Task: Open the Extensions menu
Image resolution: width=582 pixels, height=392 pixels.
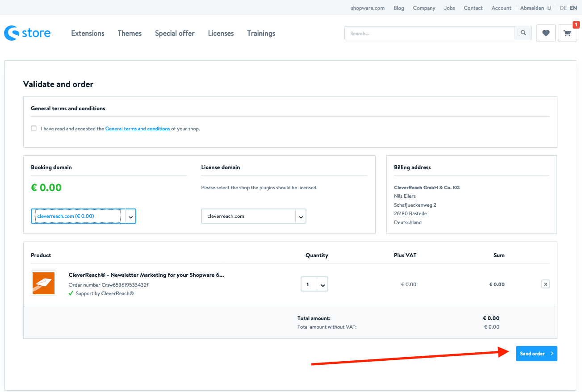Action: coord(88,33)
